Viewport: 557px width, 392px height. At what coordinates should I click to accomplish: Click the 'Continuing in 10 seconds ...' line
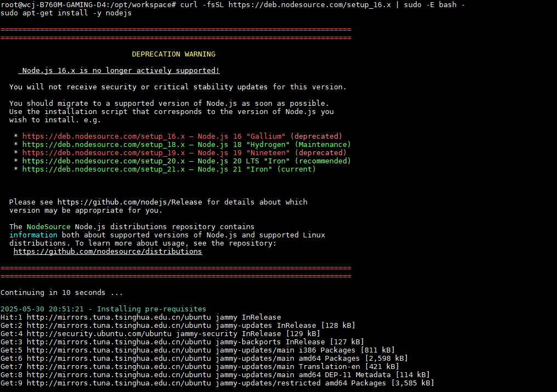(61, 293)
